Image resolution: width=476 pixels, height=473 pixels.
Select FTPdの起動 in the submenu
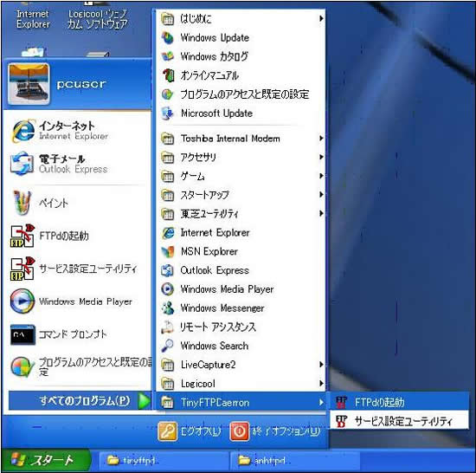(x=400, y=402)
